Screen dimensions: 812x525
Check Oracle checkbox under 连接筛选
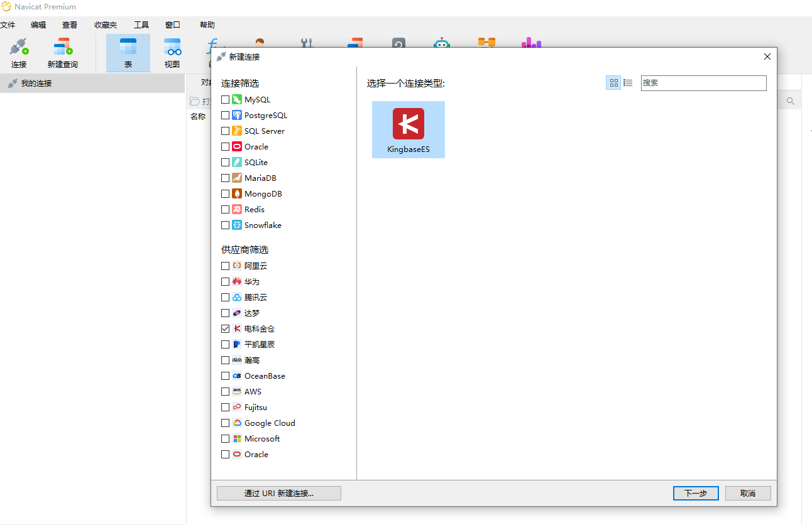(225, 146)
